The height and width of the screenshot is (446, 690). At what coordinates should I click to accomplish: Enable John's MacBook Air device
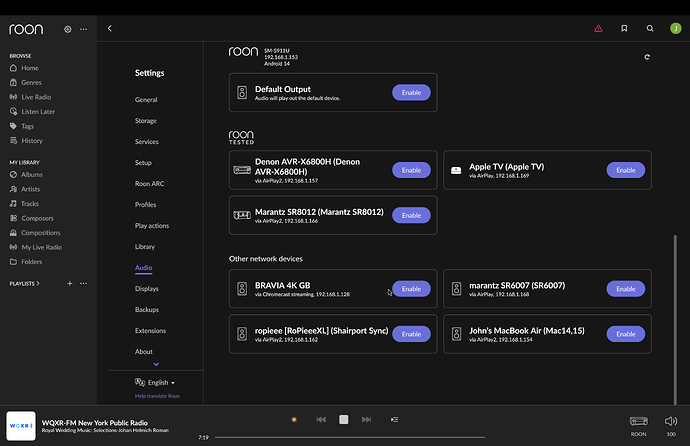click(625, 334)
